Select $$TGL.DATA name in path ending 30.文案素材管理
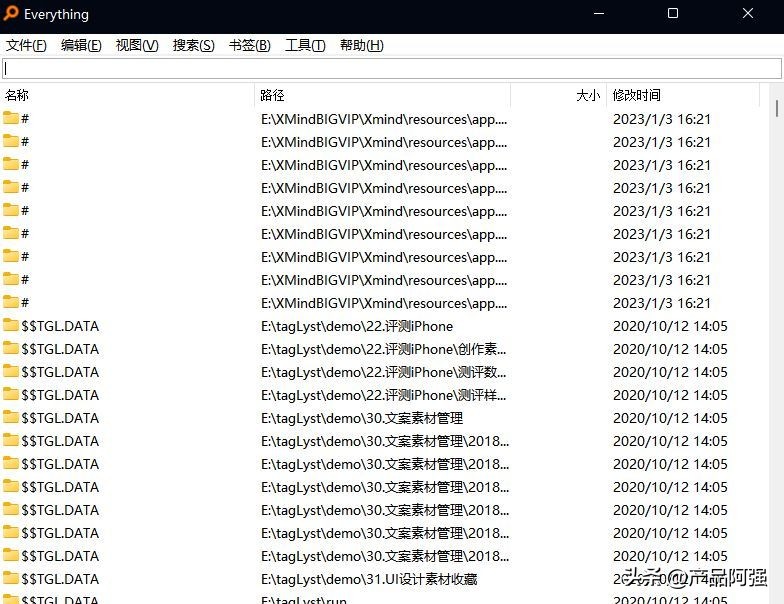The width and height of the screenshot is (784, 604). click(60, 418)
